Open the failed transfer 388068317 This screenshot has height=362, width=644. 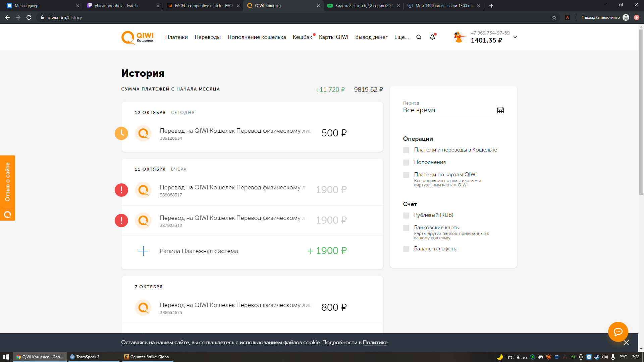point(252,190)
